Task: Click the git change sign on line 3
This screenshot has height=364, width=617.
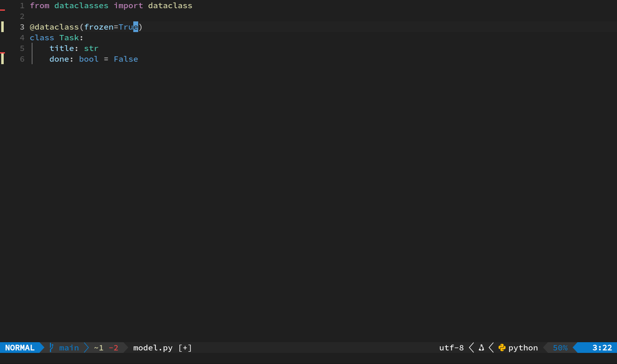Action: point(2,27)
